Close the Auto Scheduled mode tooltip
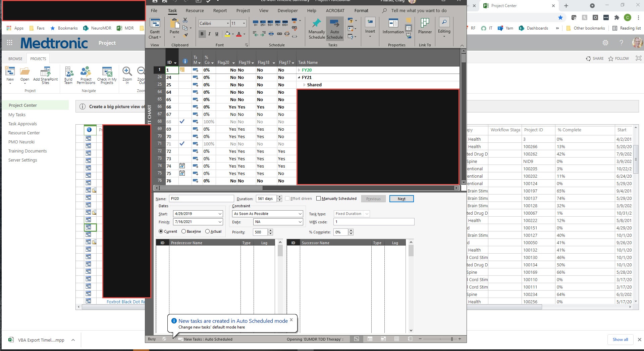 pyautogui.click(x=291, y=320)
